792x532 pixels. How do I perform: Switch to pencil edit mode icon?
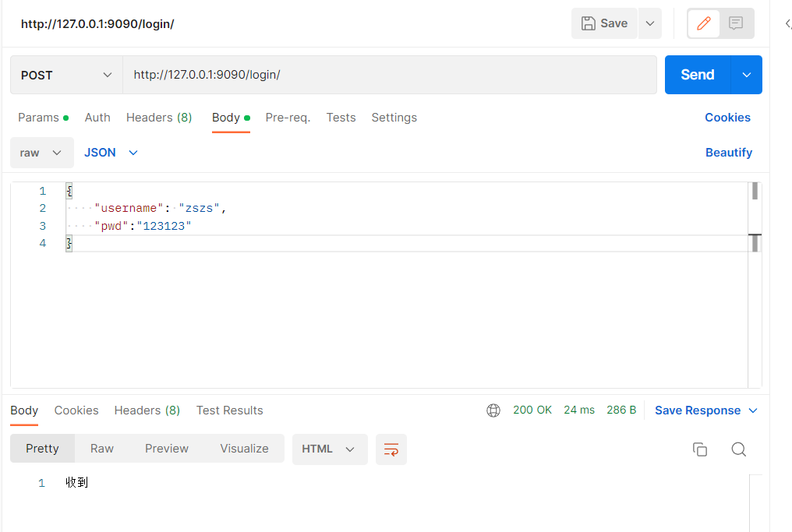(704, 23)
